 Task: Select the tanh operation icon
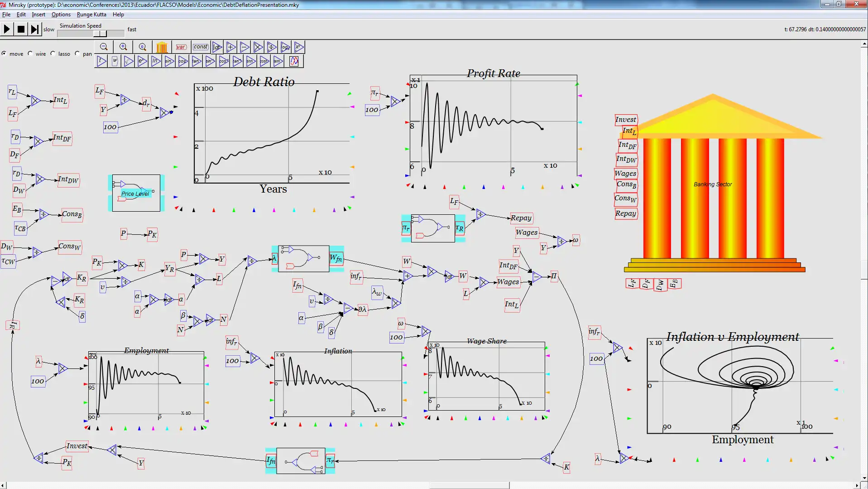click(278, 61)
